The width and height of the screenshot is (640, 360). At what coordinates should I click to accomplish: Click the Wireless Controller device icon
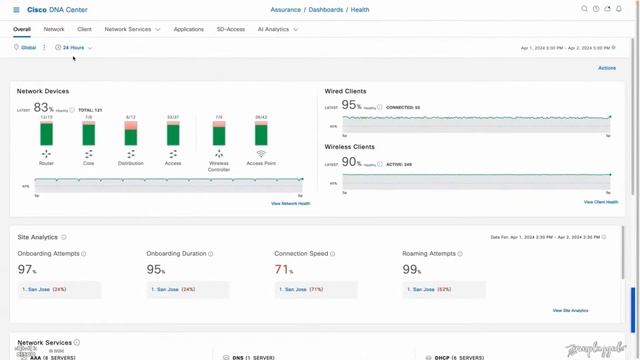219,154
